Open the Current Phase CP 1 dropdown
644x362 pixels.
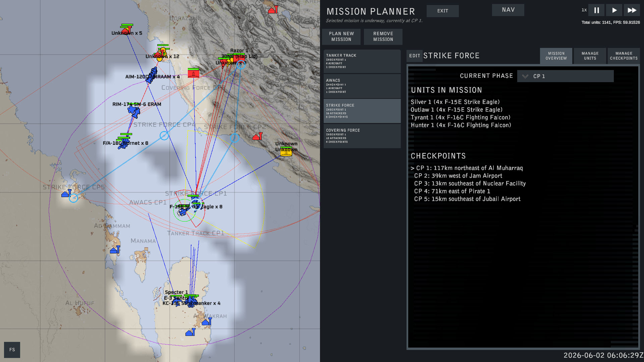(x=565, y=76)
